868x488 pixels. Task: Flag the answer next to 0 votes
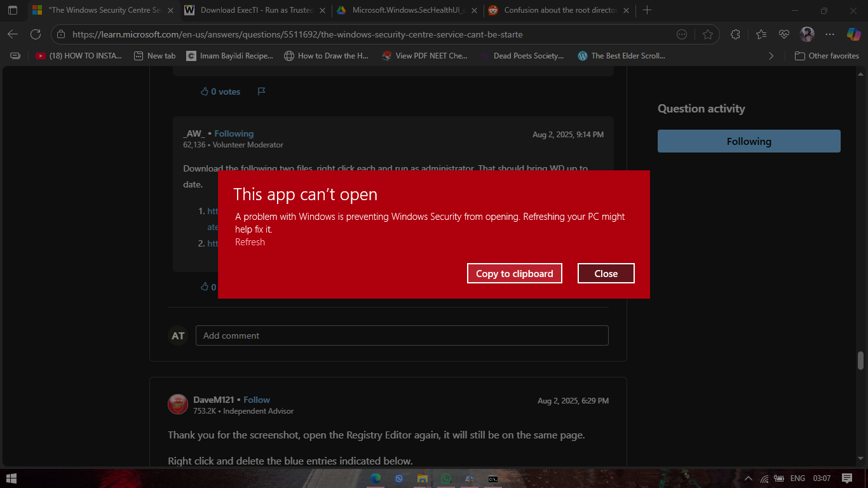[261, 91]
